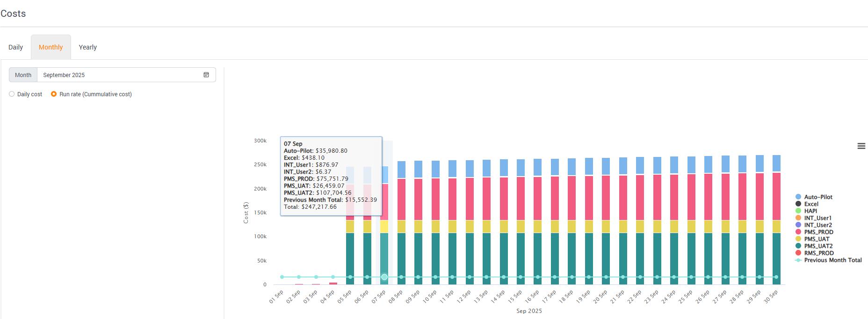
Task: Click the Monthly tab
Action: 51,47
